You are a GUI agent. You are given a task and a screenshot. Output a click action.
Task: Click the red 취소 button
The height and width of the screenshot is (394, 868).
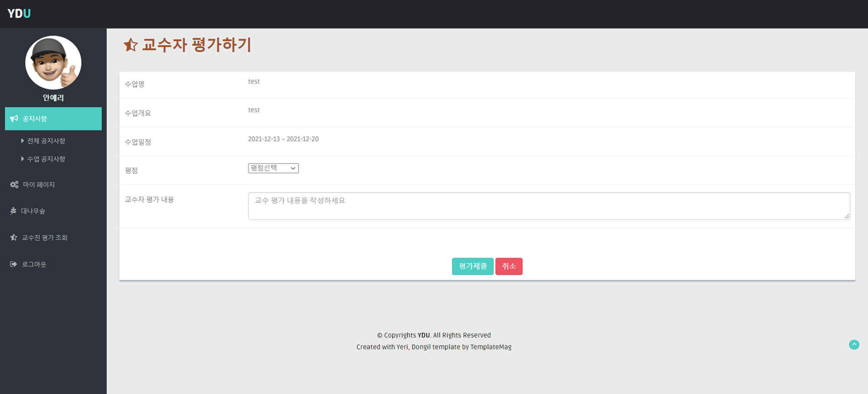pos(509,266)
